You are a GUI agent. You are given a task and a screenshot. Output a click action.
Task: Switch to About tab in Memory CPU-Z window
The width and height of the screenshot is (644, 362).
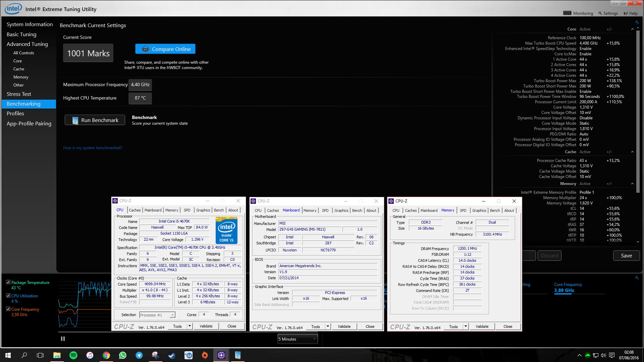pyautogui.click(x=509, y=210)
